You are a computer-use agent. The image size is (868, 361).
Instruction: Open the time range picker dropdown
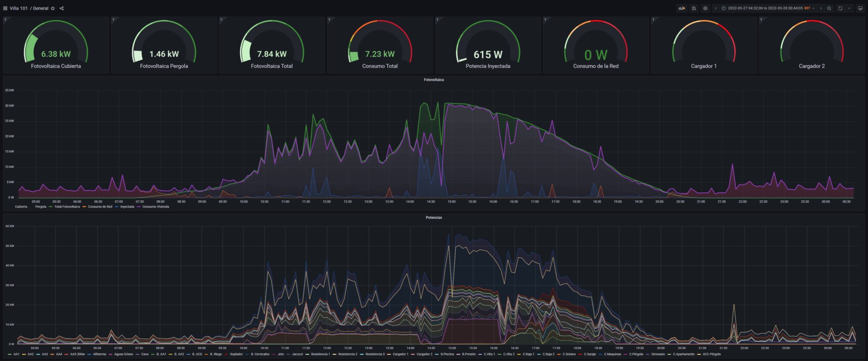pos(768,8)
